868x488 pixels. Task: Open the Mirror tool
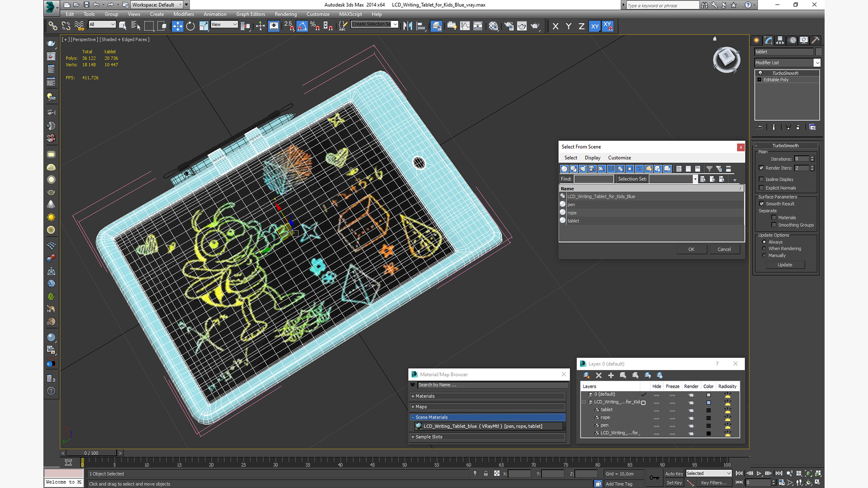(x=408, y=26)
